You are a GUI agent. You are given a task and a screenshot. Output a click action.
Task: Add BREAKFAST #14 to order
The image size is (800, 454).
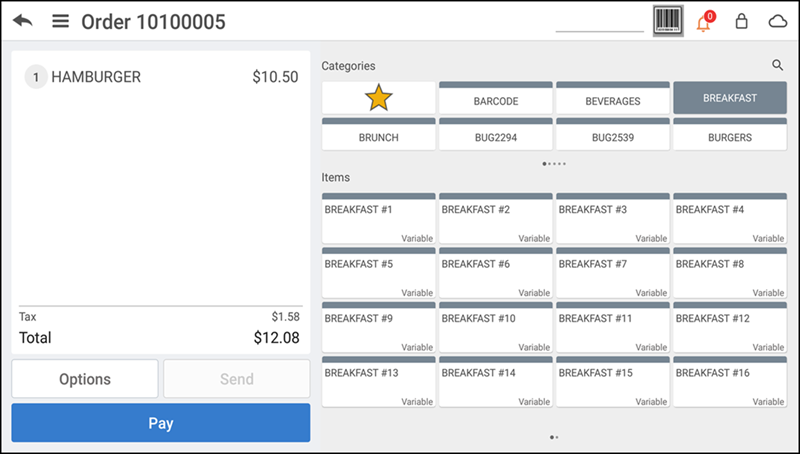[495, 382]
